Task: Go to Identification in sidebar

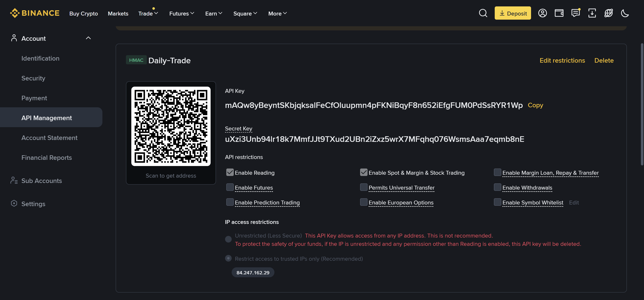Action: (x=40, y=58)
